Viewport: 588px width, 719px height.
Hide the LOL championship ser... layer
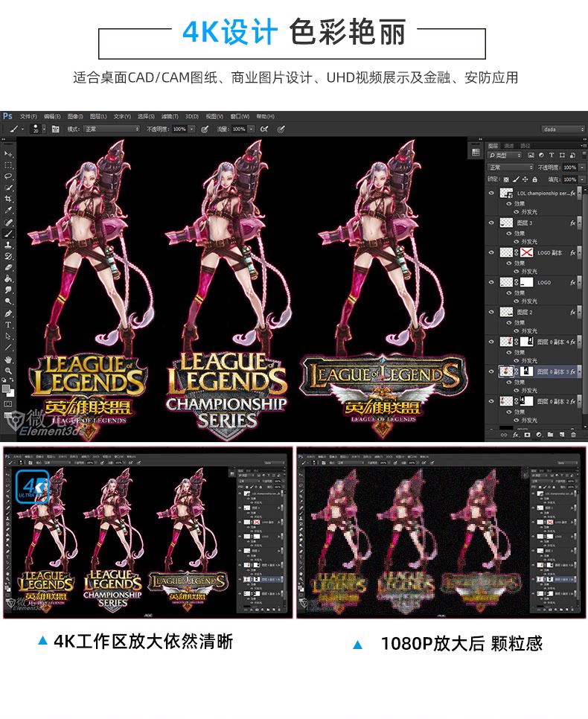tap(491, 193)
